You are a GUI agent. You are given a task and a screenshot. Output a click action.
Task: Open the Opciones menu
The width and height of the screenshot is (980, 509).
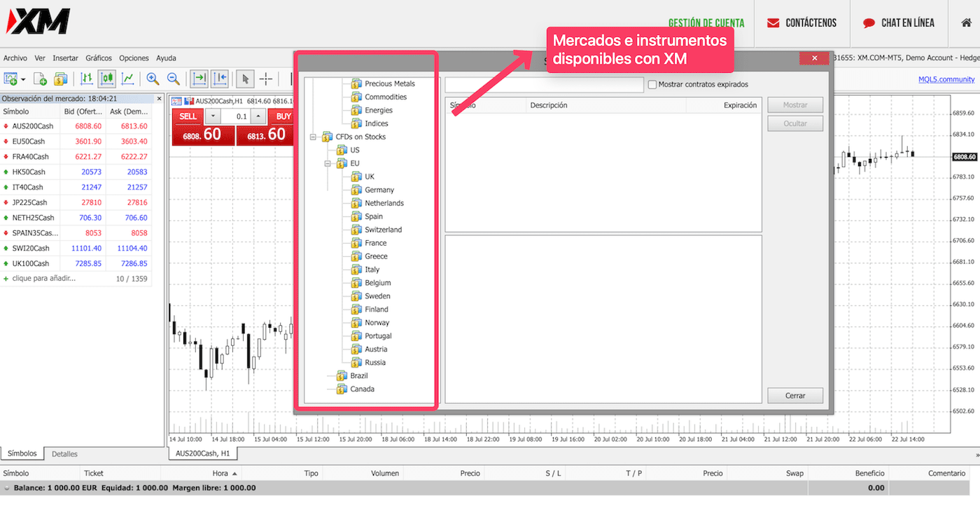pyautogui.click(x=134, y=58)
